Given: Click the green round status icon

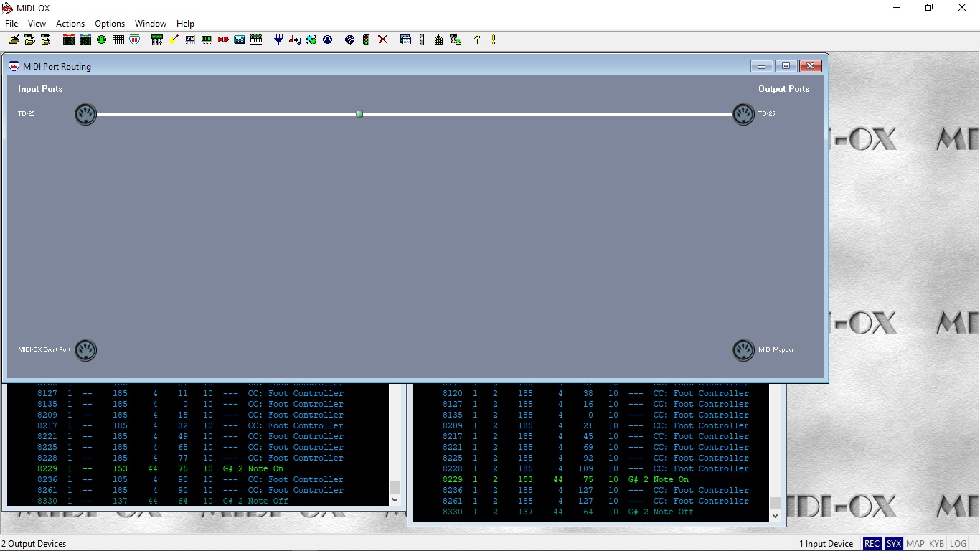Looking at the screenshot, I should click(x=101, y=40).
